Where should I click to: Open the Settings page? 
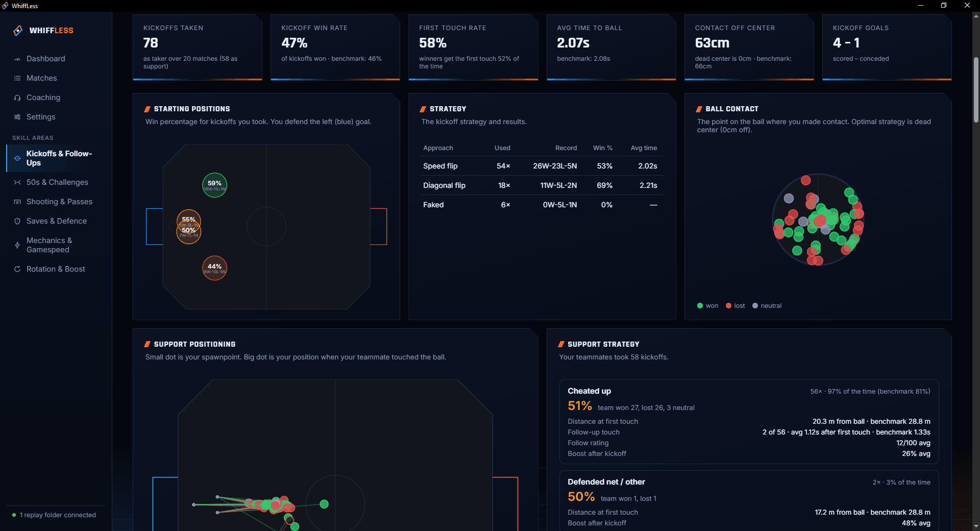click(41, 117)
